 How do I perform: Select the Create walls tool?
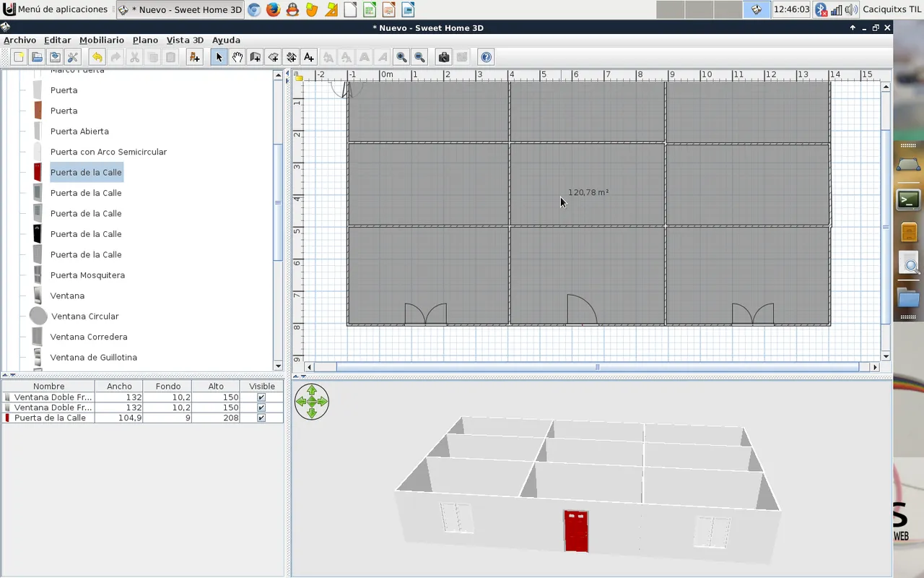255,57
